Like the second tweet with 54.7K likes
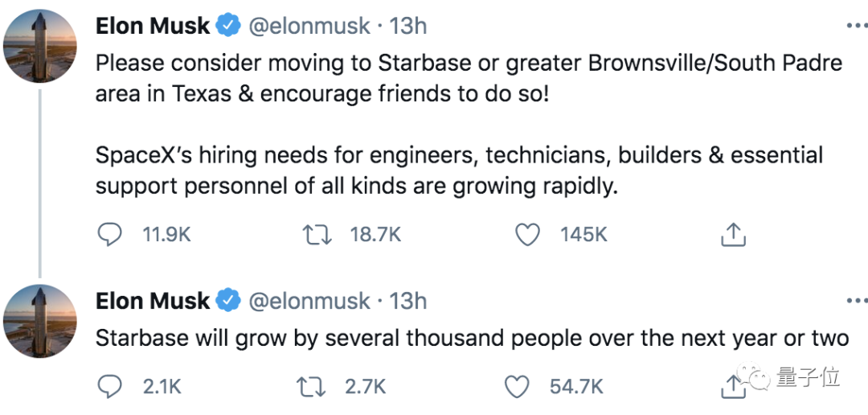The width and height of the screenshot is (868, 415). 517,388
